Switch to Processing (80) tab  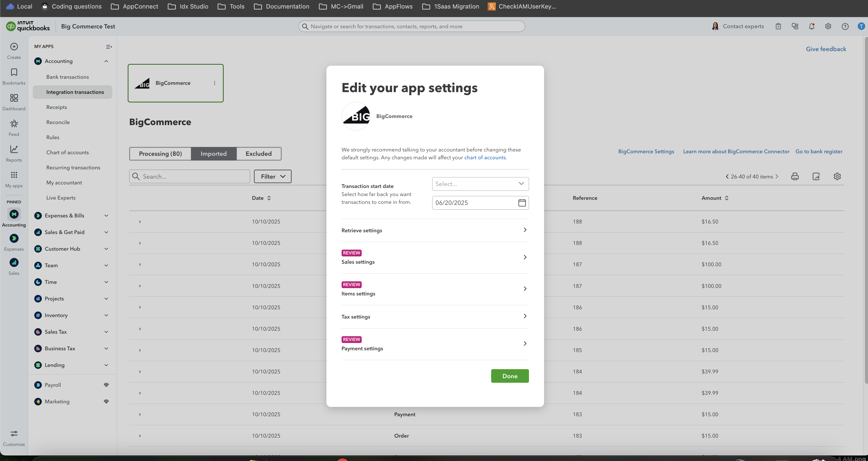(160, 153)
